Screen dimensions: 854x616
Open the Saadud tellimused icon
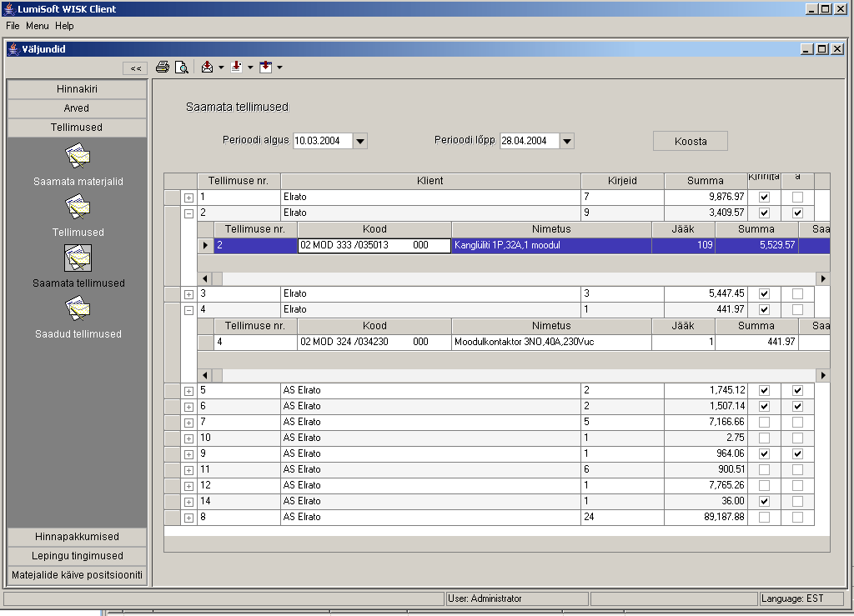[x=78, y=309]
